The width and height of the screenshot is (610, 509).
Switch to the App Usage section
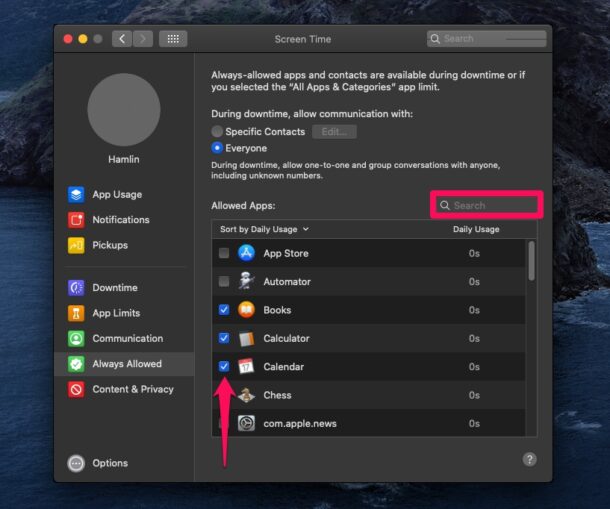pyautogui.click(x=117, y=194)
